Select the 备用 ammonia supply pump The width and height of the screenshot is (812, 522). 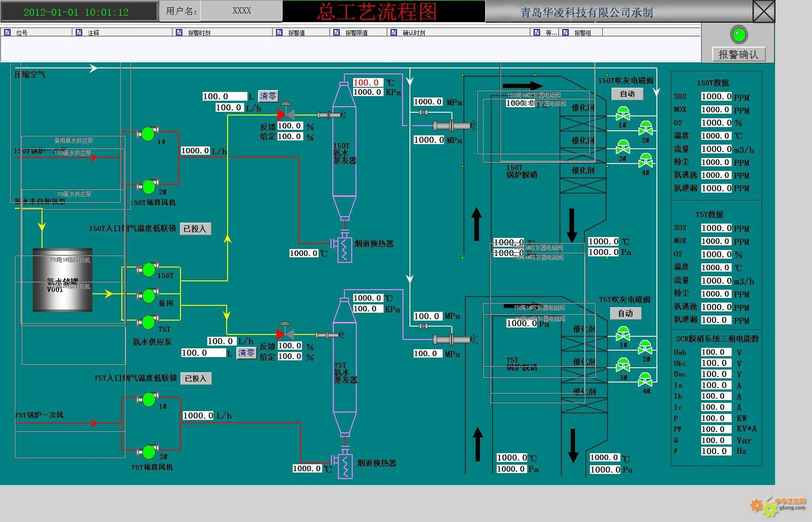[149, 295]
